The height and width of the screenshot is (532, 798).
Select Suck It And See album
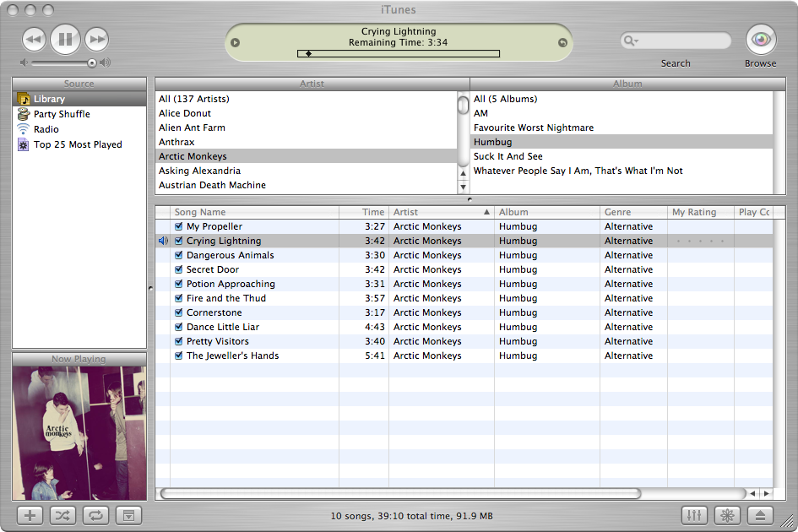622,156
